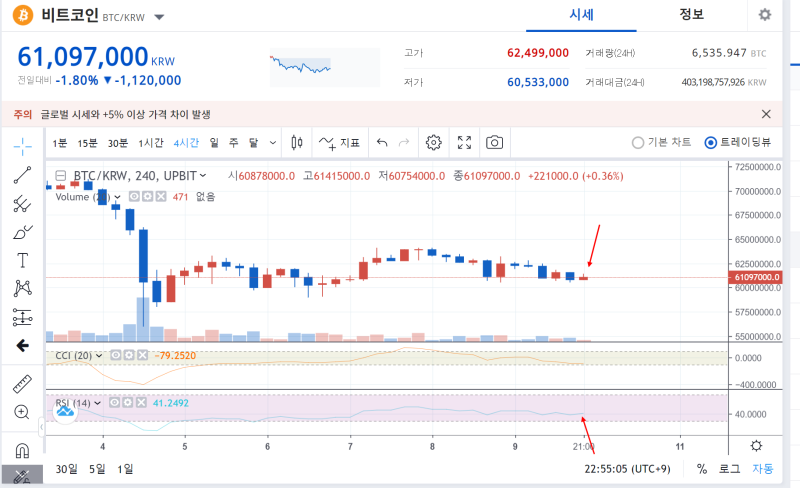Select the ruler measure tool

tap(22, 384)
